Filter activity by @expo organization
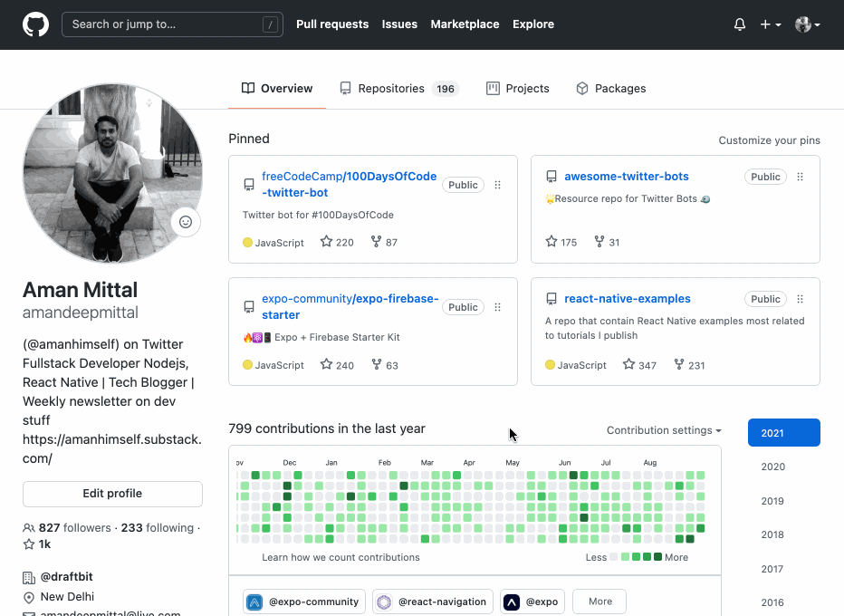The height and width of the screenshot is (616, 844). click(x=532, y=602)
